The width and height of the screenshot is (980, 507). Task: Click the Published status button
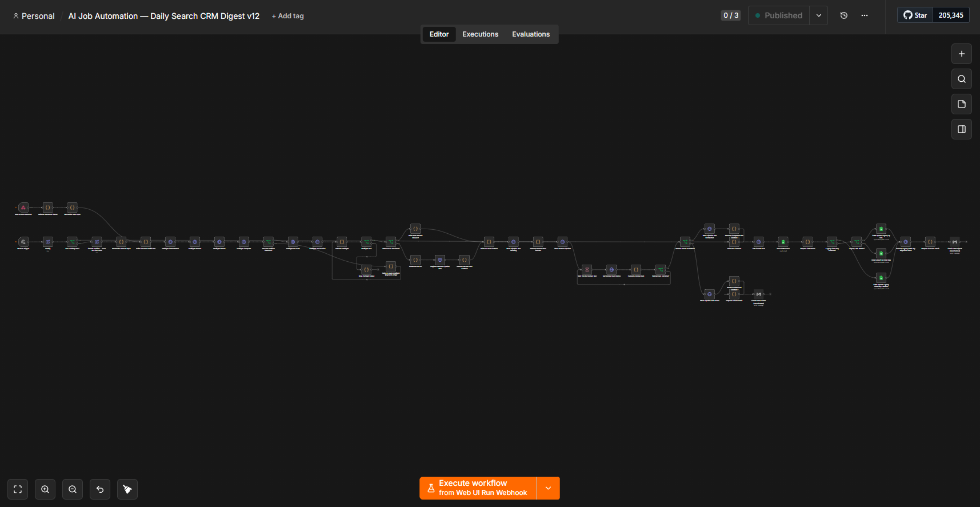point(779,15)
